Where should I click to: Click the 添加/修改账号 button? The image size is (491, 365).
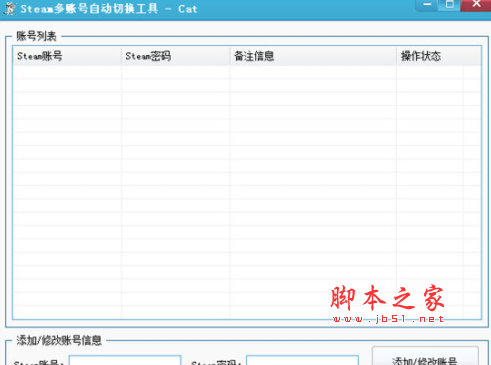[425, 356]
